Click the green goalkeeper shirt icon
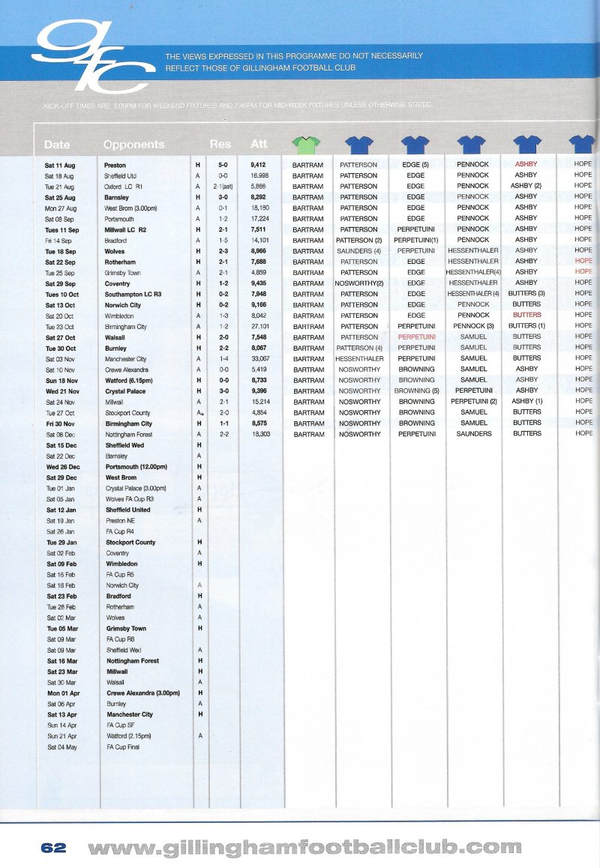Screen dimensions: 600x868 306,145
